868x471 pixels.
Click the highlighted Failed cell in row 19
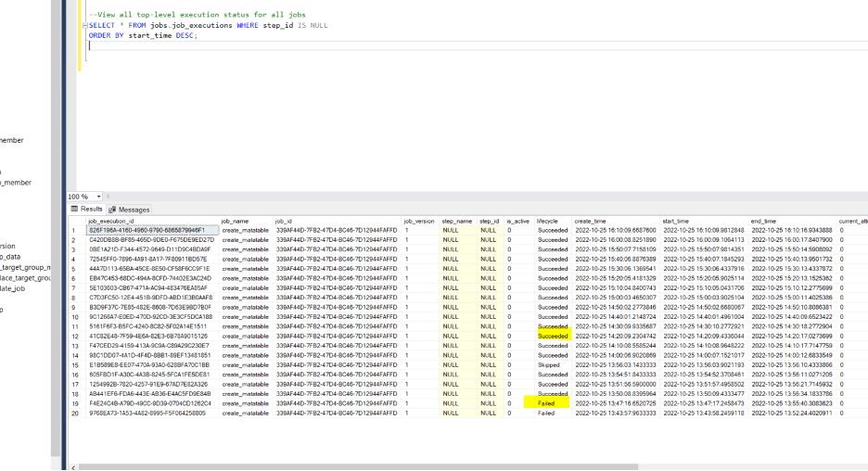point(547,403)
